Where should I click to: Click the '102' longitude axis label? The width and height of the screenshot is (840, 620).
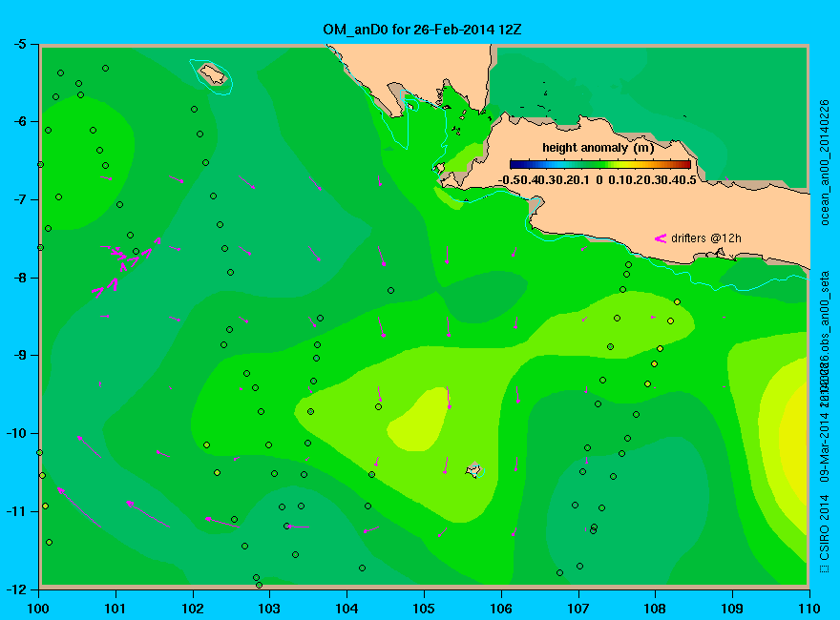(192, 609)
